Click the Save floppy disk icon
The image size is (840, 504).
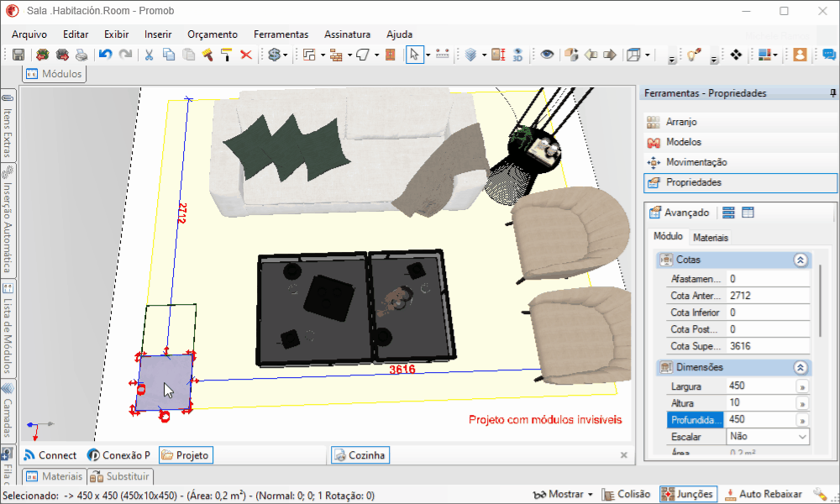[x=18, y=55]
